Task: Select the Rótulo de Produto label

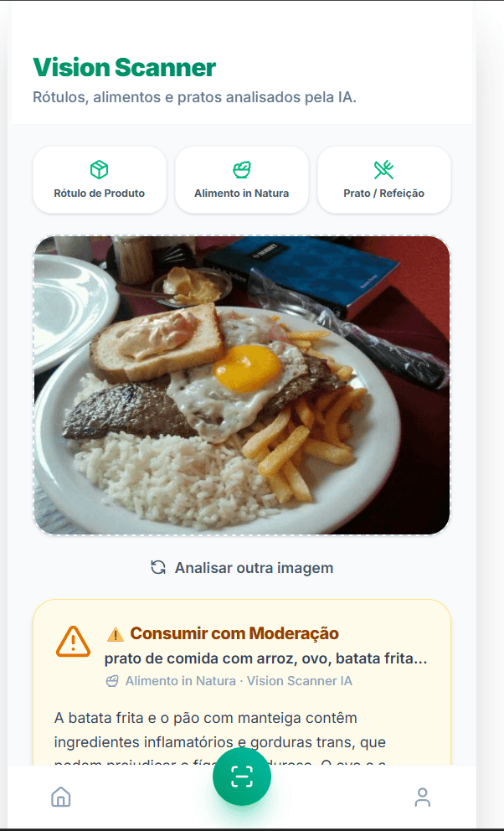Action: 99,194
